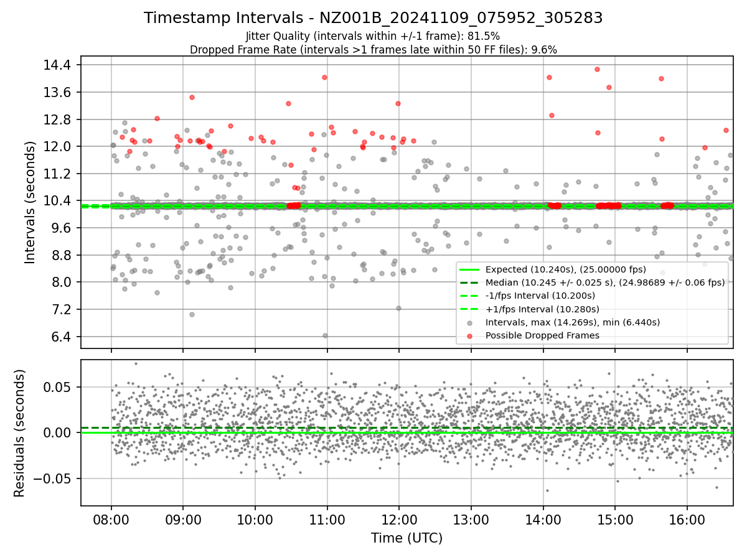
Task: Click the red marker for Possible Dropped Frames in legend
Action: pos(469,336)
